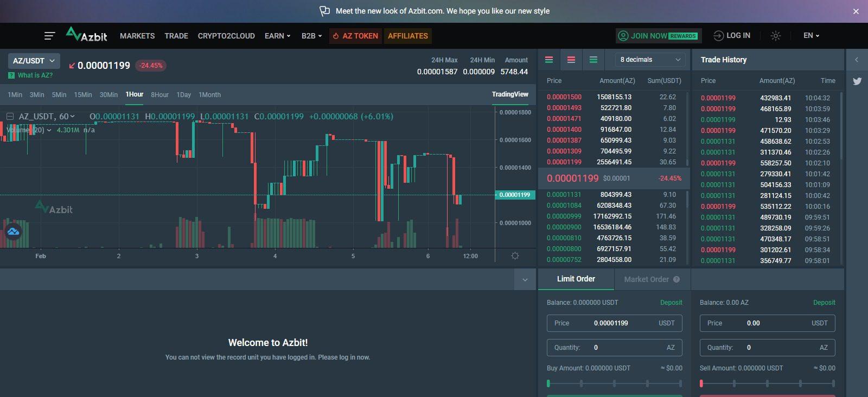
Task: Switch to TradingView chart tab
Action: pyautogui.click(x=510, y=94)
